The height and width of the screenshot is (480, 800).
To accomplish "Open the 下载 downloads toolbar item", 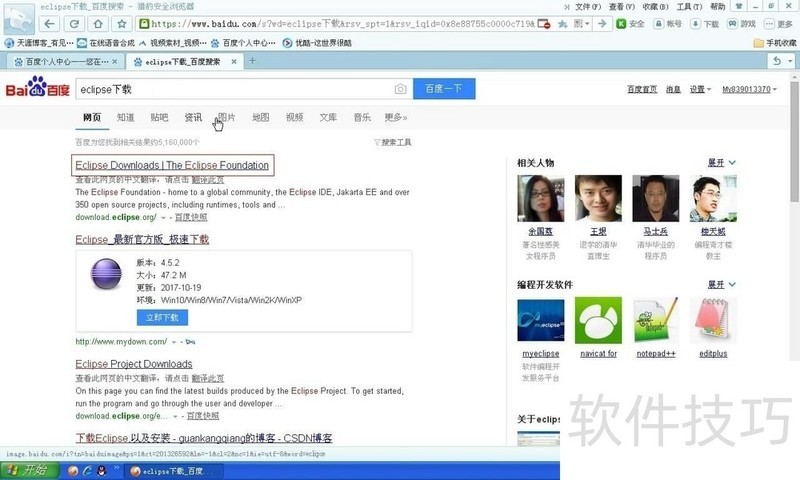I will click(705, 23).
